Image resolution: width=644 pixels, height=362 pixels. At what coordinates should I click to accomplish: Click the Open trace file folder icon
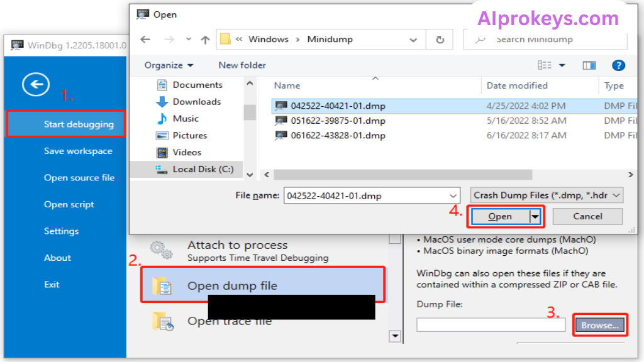click(x=163, y=322)
